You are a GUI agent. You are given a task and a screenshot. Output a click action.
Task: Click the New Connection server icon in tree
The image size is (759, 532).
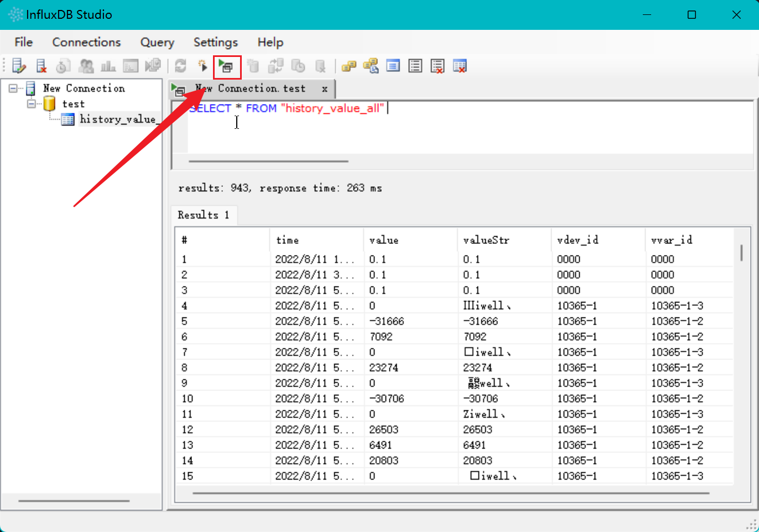[31, 88]
